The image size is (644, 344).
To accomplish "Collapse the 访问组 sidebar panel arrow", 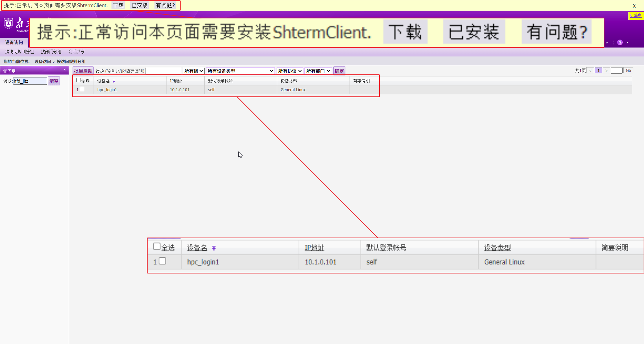I will point(65,70).
